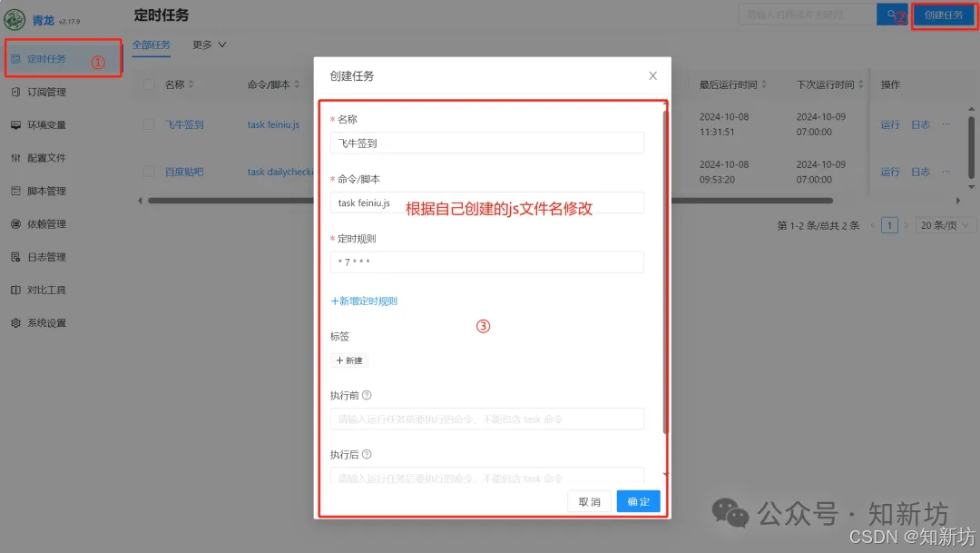The width and height of the screenshot is (980, 553).
Task: Click the dialog form vertical scrollbar
Action: [665, 272]
